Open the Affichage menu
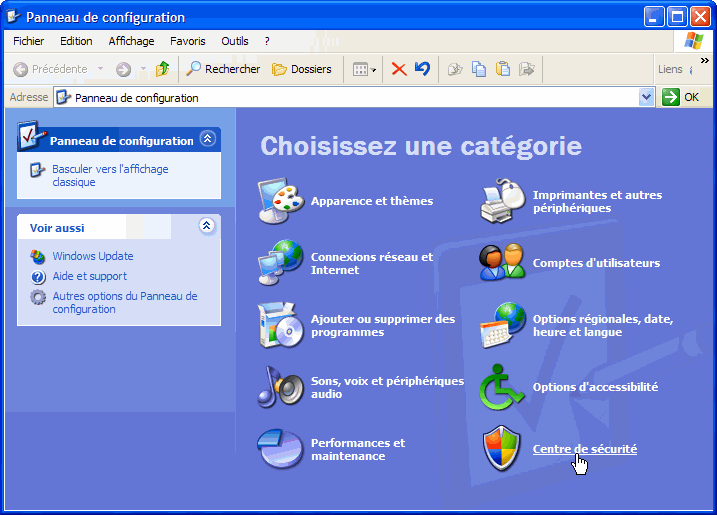 click(x=131, y=41)
